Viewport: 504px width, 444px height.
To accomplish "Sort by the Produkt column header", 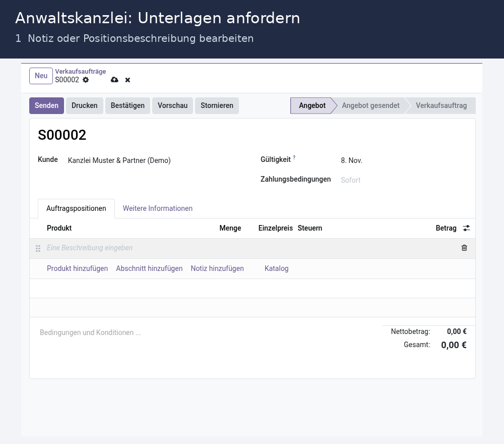I will pos(59,228).
